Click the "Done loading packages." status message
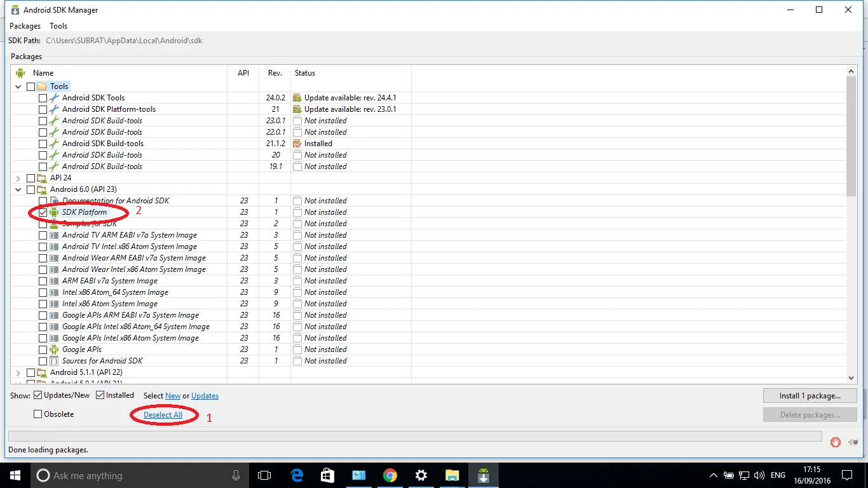The image size is (868, 488). pos(48,450)
